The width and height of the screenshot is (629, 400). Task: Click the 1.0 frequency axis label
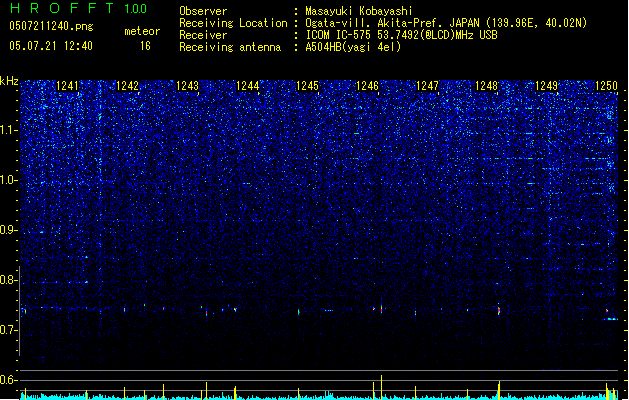[x=9, y=180]
